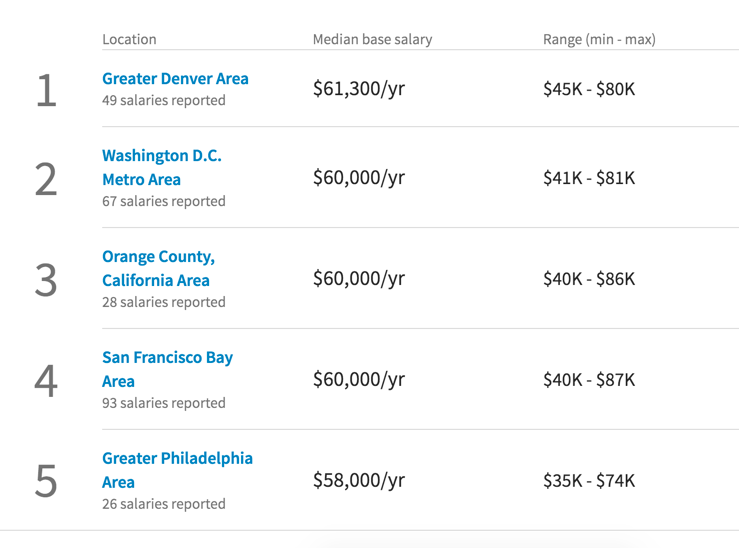
Task: Click the Median base salary column header
Action: click(372, 39)
